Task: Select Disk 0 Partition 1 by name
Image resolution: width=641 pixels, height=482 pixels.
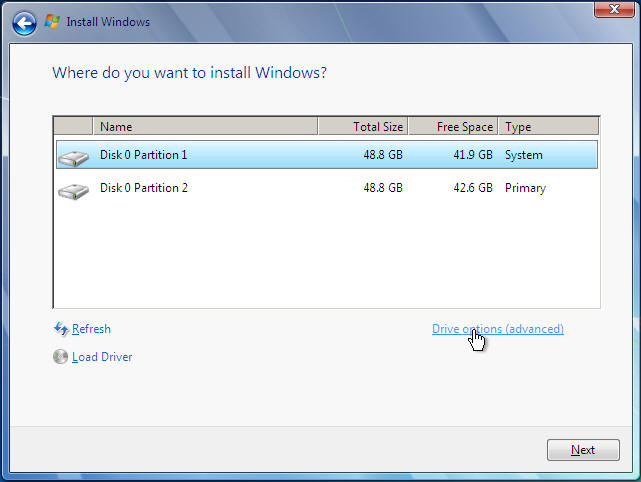Action: [x=143, y=155]
